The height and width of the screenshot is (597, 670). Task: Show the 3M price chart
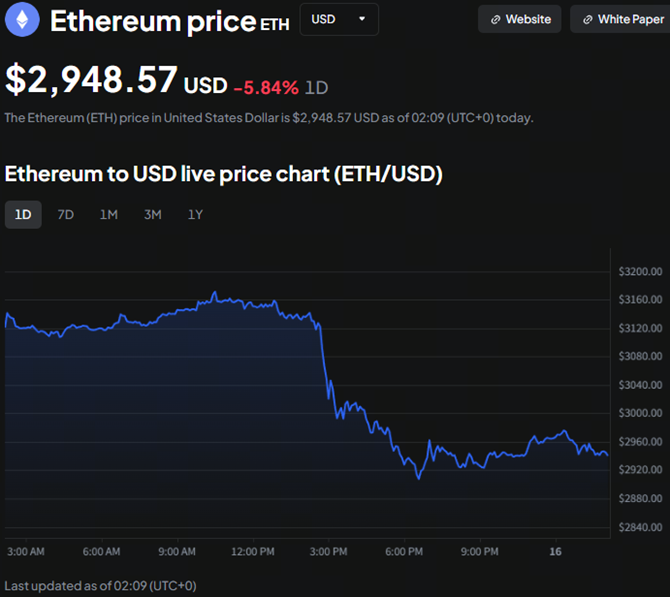[x=152, y=214]
